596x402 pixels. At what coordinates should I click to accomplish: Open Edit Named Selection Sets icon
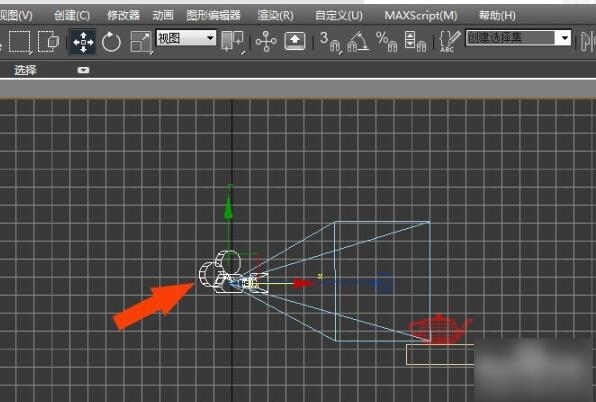click(449, 41)
